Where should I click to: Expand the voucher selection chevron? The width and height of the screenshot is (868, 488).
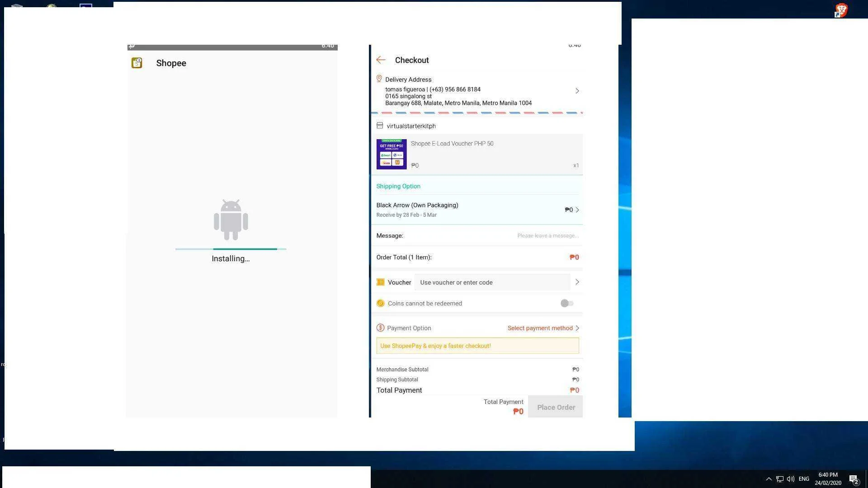tap(577, 282)
